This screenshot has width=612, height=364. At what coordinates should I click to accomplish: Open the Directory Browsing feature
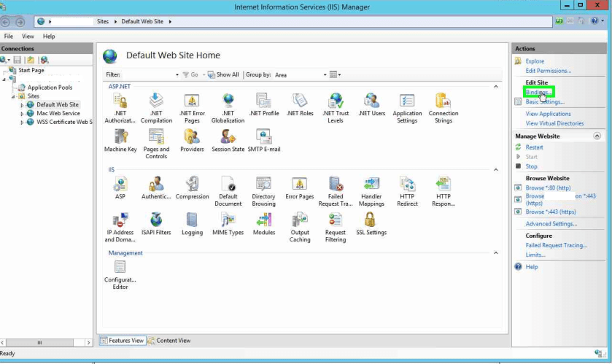[263, 185]
